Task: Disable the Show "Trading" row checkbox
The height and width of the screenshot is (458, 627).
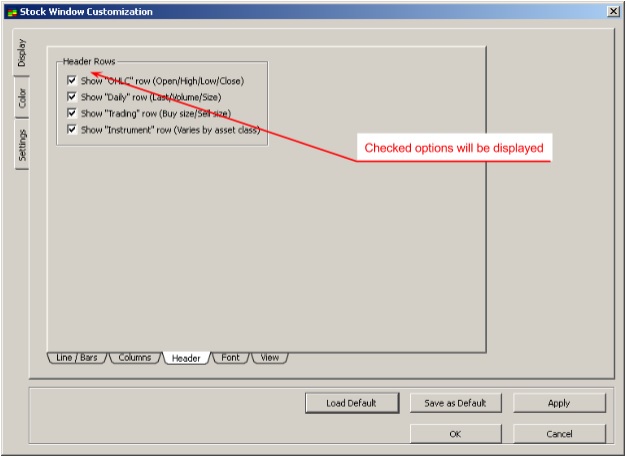Action: point(72,113)
